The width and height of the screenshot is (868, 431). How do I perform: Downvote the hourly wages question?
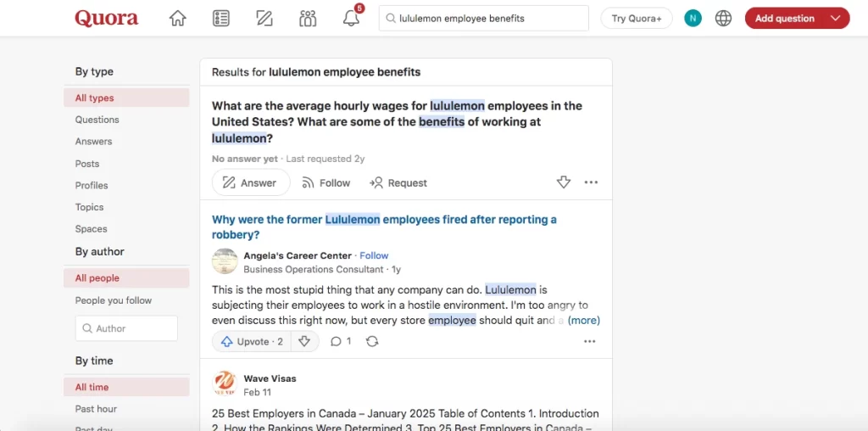(x=564, y=182)
